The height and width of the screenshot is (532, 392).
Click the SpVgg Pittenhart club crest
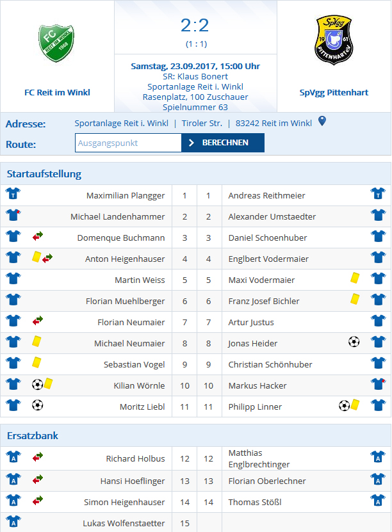click(334, 40)
